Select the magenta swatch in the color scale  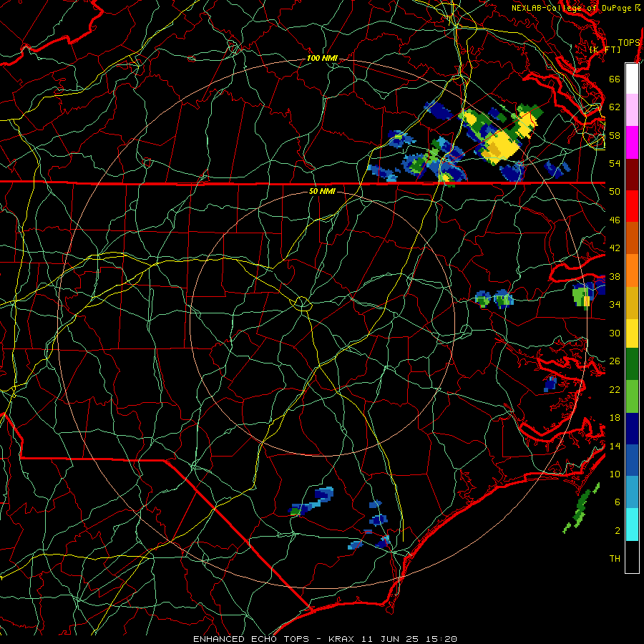[x=632, y=142]
